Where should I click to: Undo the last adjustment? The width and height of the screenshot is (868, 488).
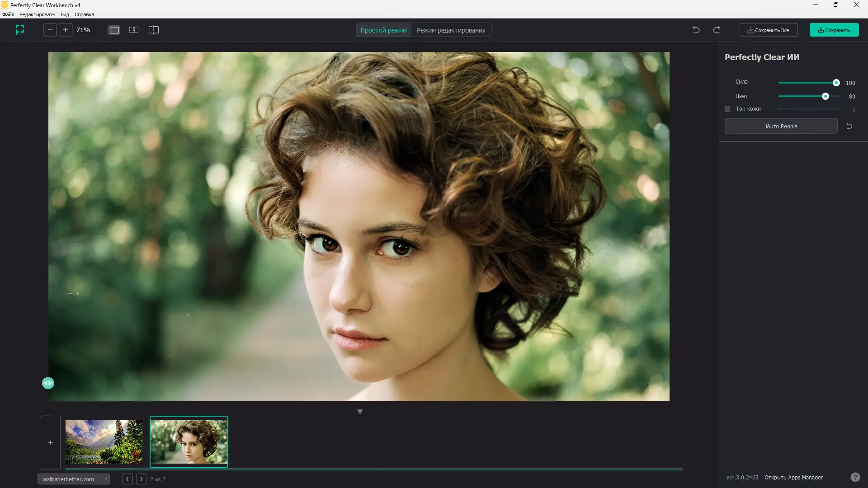click(x=696, y=30)
